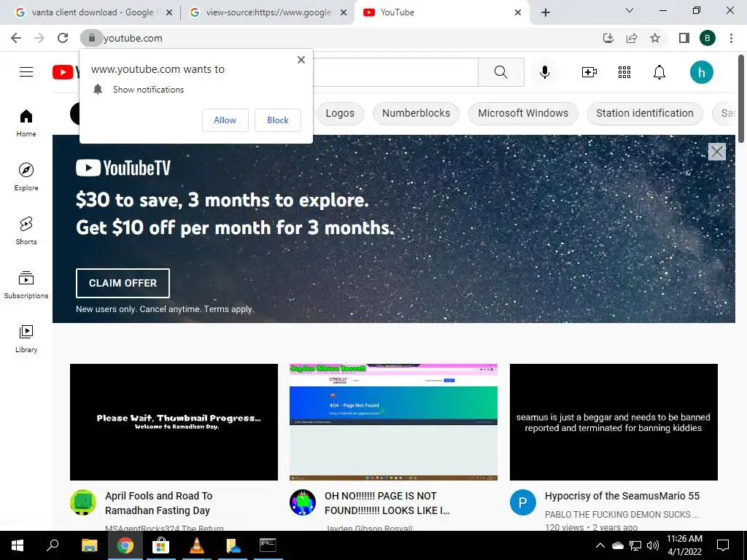The image size is (747, 560).
Task: Open Microsoft Store from taskbar
Action: tap(160, 545)
